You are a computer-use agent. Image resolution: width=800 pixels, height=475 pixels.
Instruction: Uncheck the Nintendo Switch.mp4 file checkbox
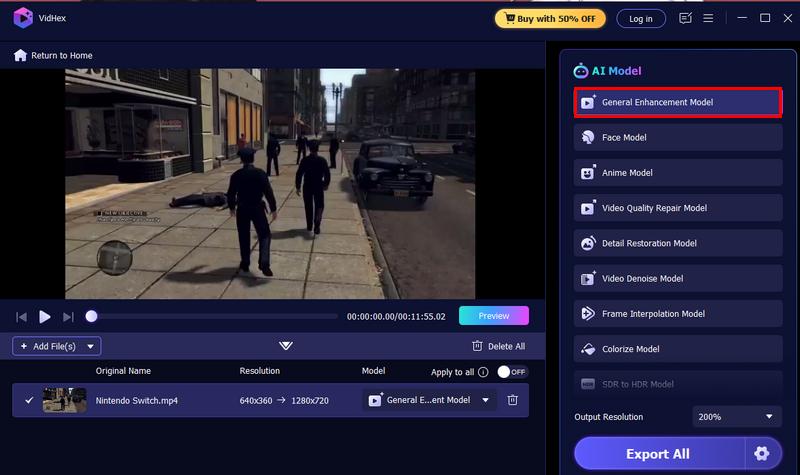click(29, 401)
